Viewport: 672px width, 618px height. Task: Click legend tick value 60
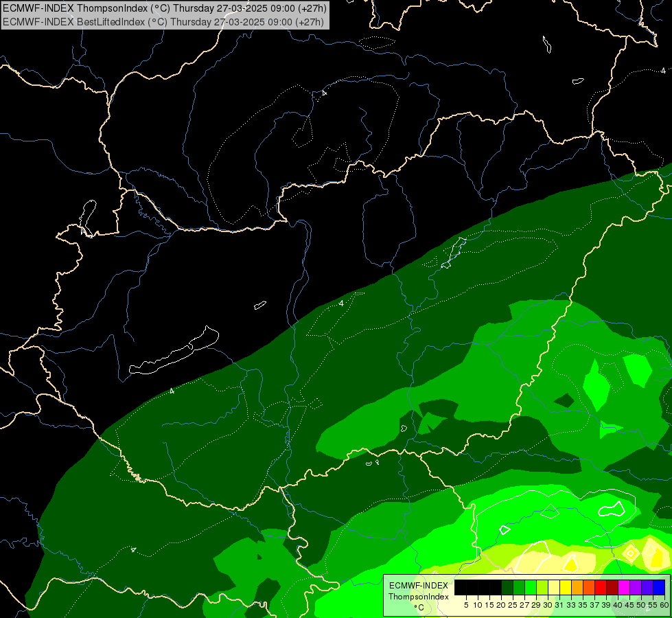click(664, 605)
